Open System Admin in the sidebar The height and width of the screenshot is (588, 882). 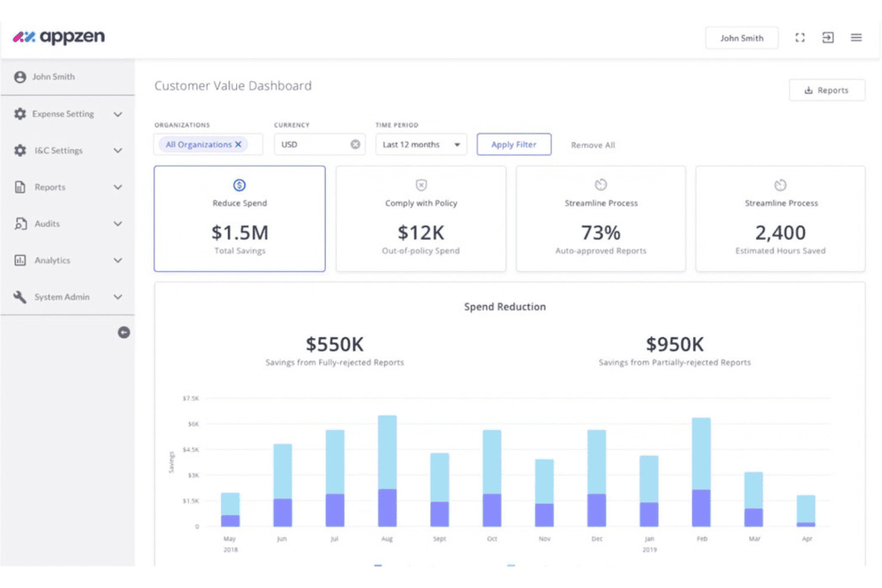68,297
